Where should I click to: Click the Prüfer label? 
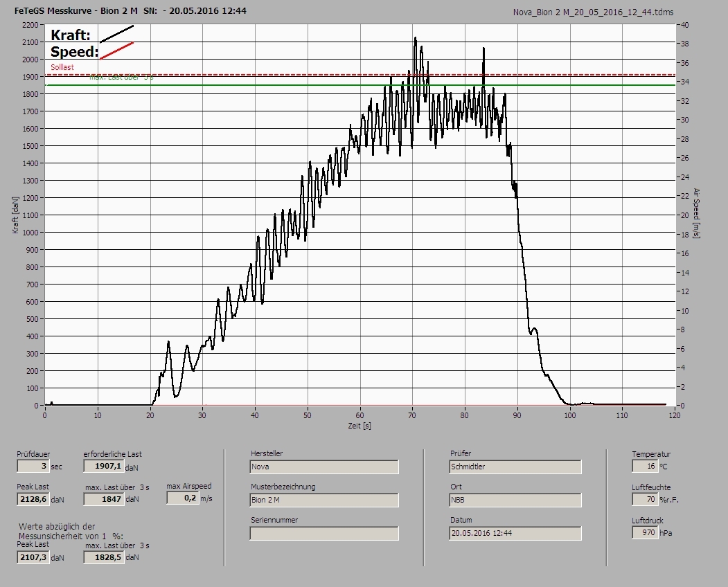point(461,453)
